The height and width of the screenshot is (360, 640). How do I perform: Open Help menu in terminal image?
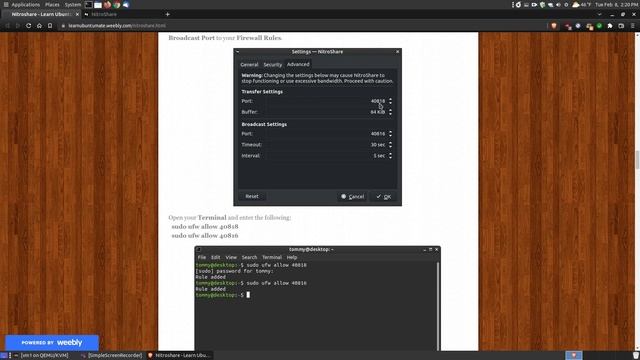click(291, 258)
